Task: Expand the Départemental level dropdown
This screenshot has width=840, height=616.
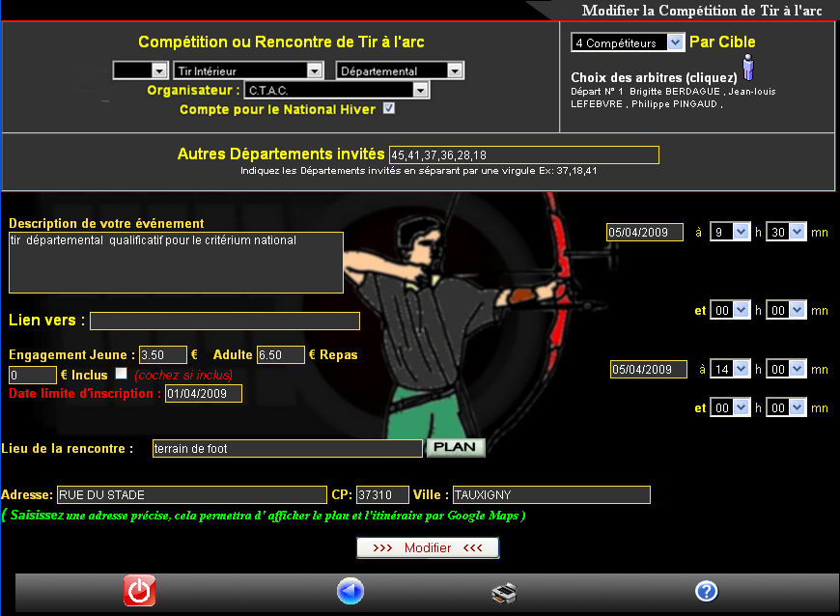Action: click(400, 70)
